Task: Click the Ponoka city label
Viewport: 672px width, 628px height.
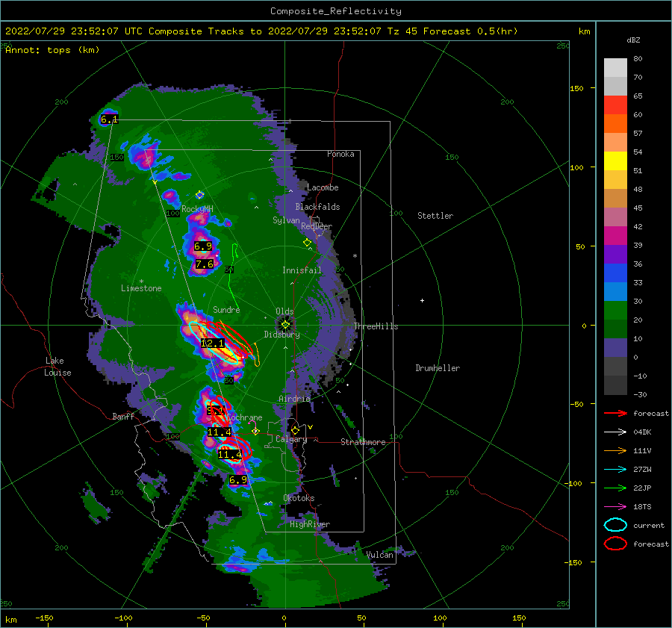Action: (340, 154)
